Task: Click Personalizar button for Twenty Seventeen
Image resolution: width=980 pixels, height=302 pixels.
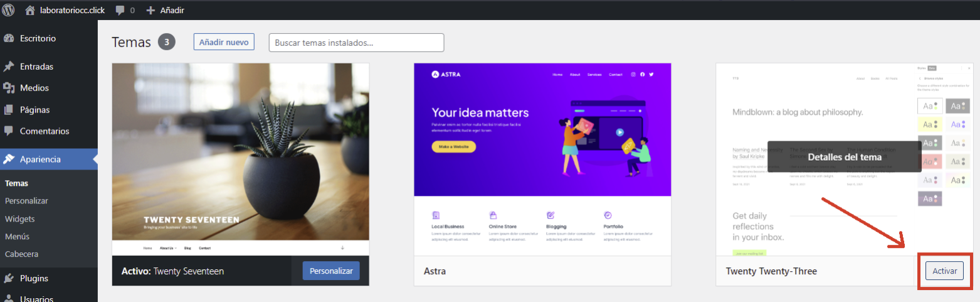Action: pos(331,271)
